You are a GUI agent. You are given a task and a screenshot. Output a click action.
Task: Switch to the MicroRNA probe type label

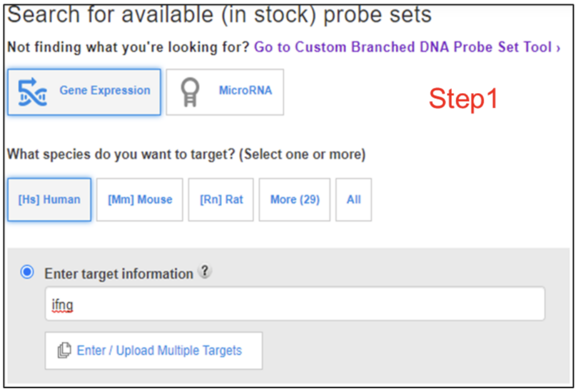(x=246, y=90)
